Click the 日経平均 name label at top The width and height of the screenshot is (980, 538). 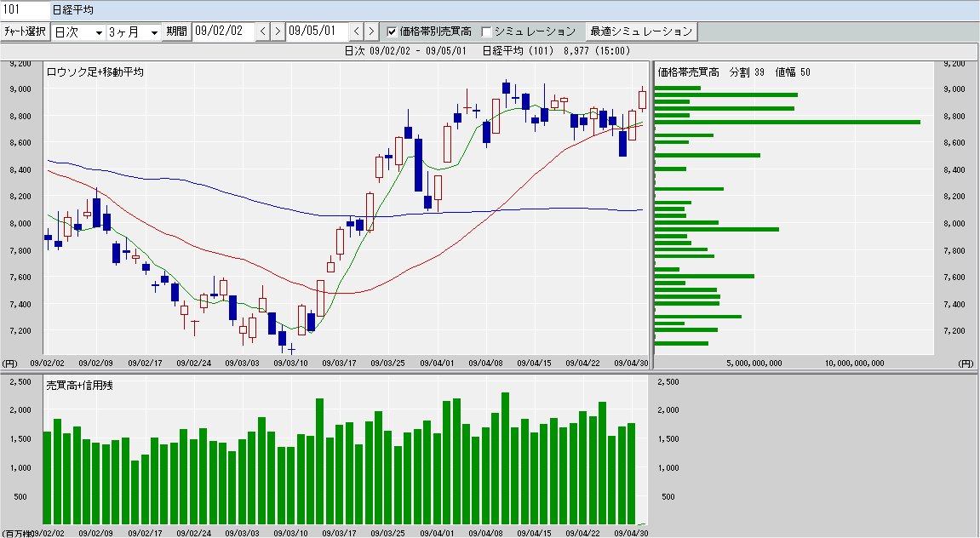tap(73, 10)
